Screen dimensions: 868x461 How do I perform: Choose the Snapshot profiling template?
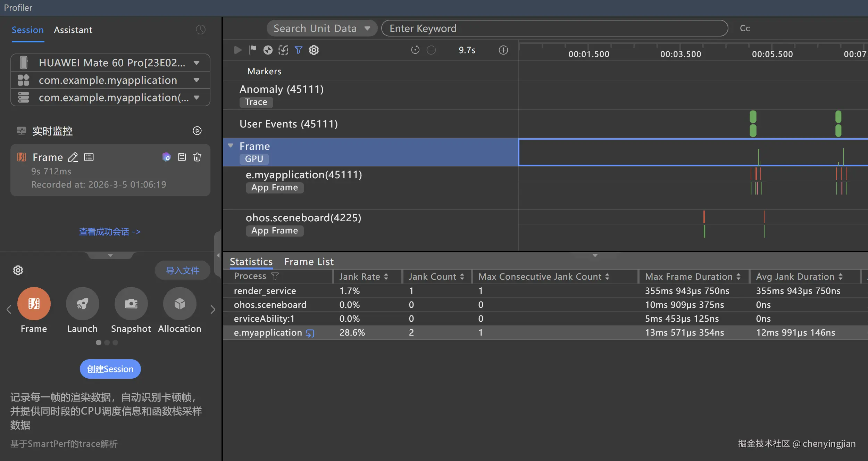click(x=131, y=304)
